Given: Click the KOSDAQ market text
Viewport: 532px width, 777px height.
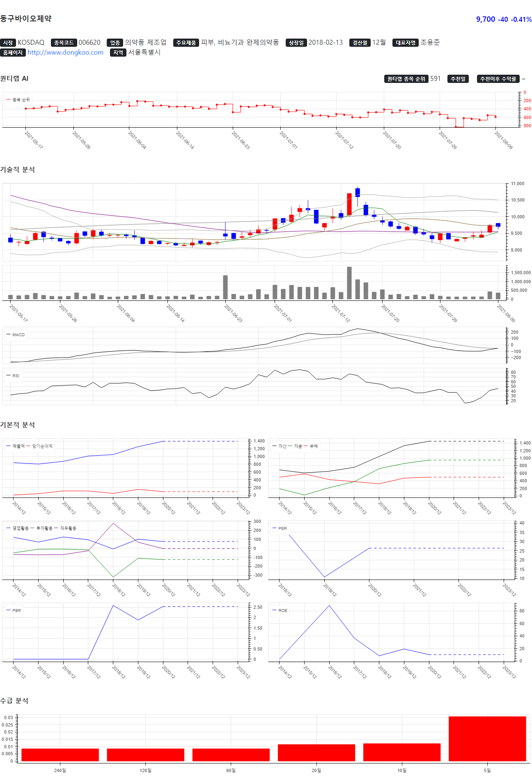Looking at the screenshot, I should (x=31, y=43).
